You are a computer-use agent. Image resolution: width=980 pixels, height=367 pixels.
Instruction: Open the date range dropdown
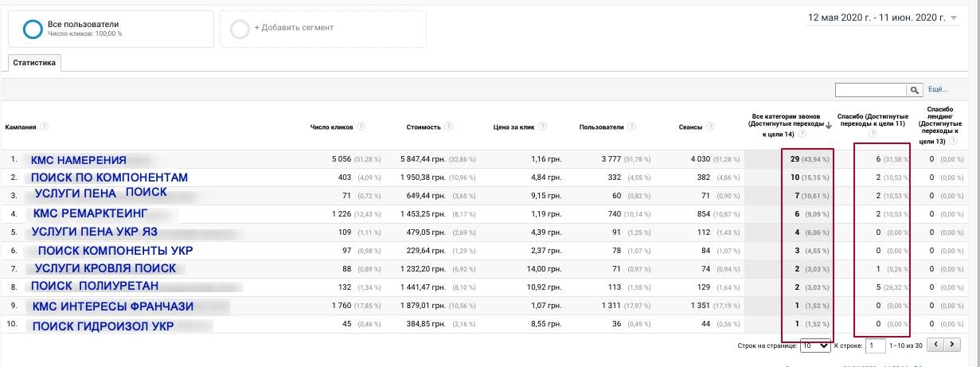[x=954, y=18]
